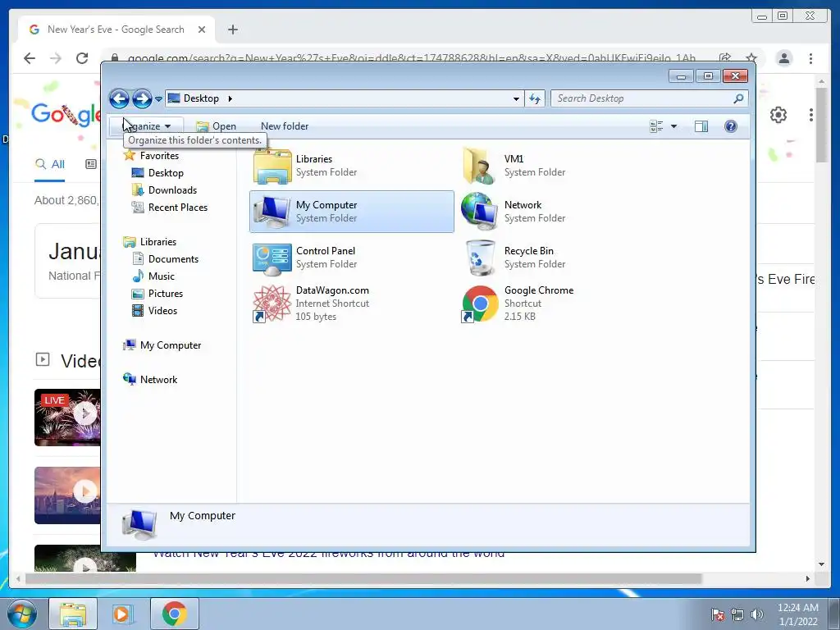The image size is (840, 630).
Task: Open Documents library in sidebar
Action: 173,258
